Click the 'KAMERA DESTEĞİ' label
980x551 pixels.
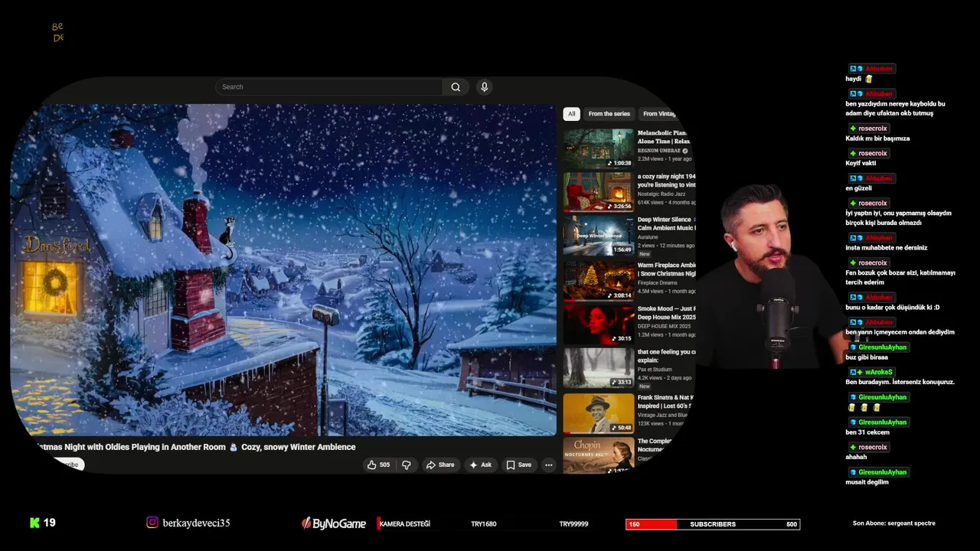pos(404,524)
